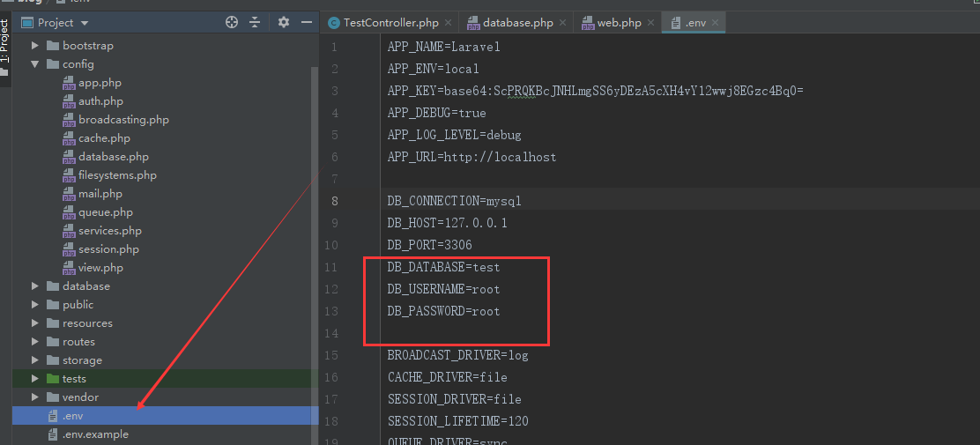Click the vendor folder icon
Image resolution: width=980 pixels, height=445 pixels.
pos(53,397)
